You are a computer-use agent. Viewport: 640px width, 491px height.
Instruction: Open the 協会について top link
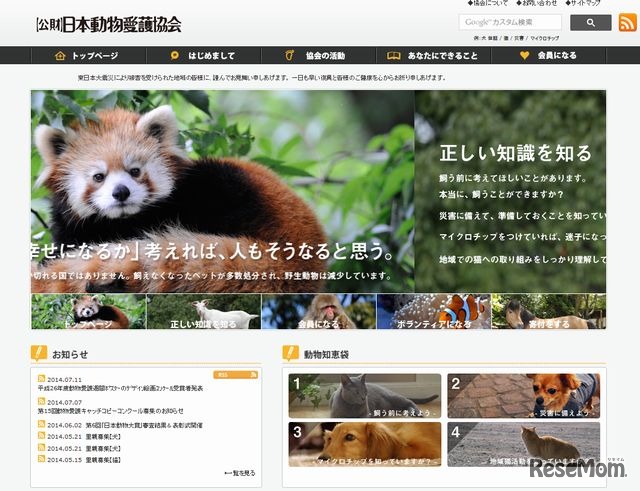[x=488, y=3]
